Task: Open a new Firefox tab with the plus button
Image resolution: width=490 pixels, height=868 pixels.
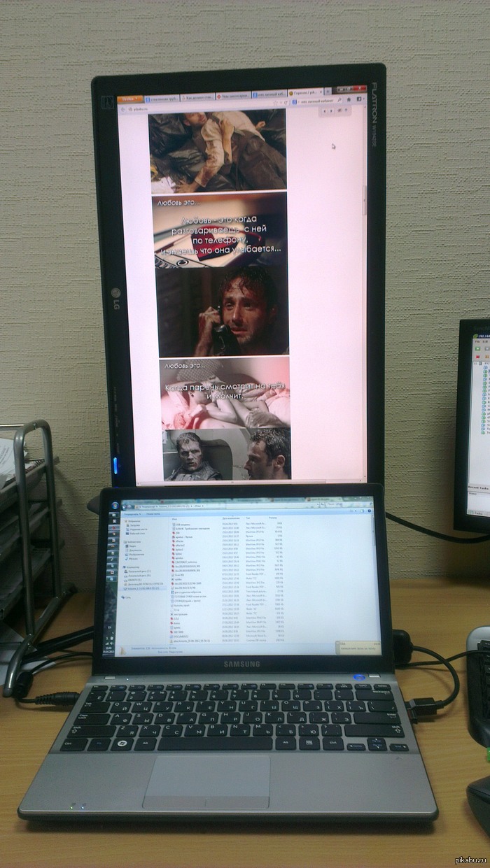Action: pos(328,91)
